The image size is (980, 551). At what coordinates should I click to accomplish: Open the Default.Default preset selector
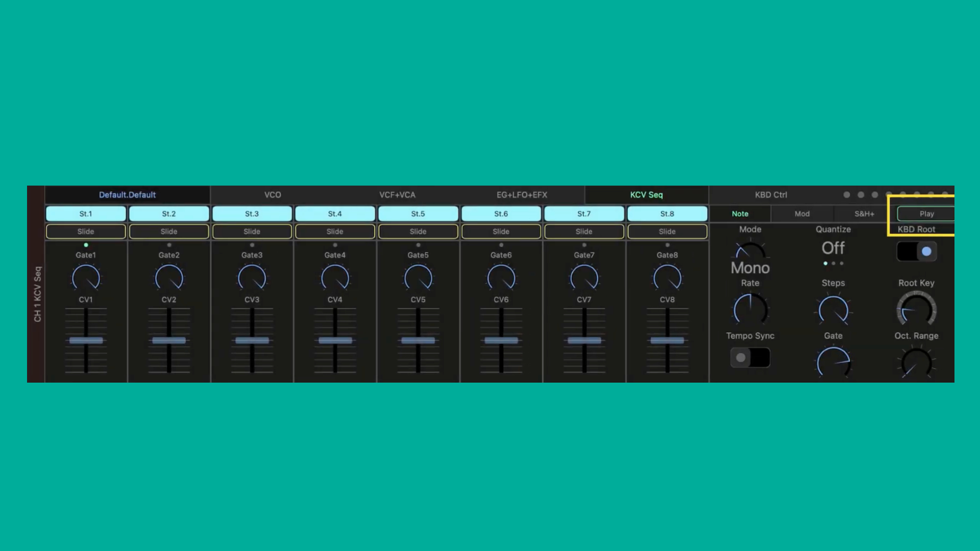tap(127, 195)
